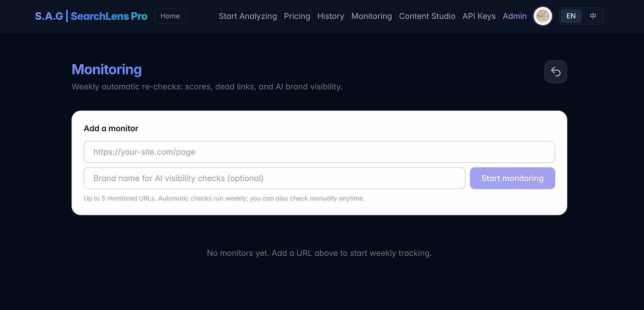Click Start monitoring button
The height and width of the screenshot is (310, 644).
pyautogui.click(x=513, y=178)
